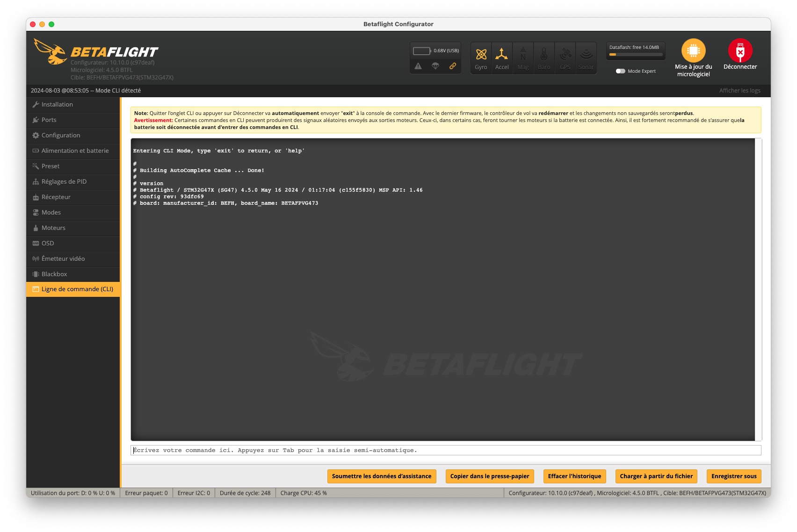Click the Dataflash free space bar

(x=636, y=55)
